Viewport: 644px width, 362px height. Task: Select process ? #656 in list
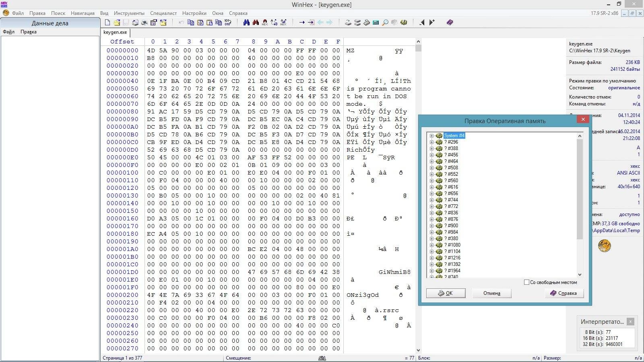click(x=451, y=193)
